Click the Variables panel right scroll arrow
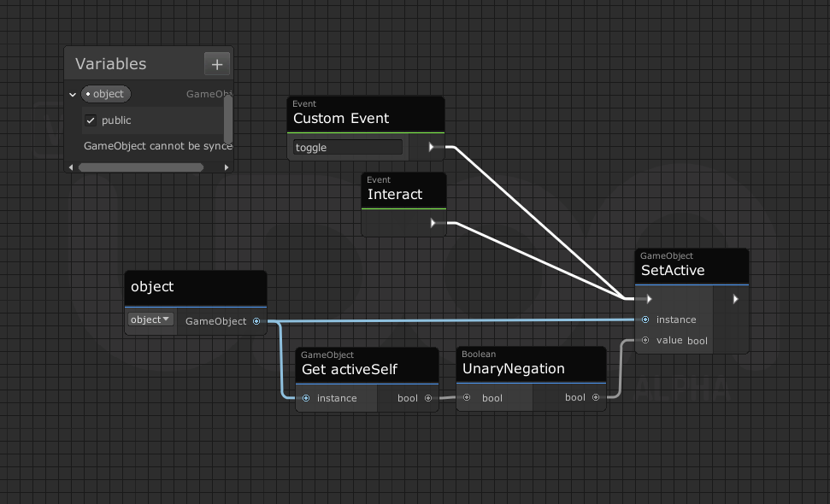Viewport: 830px width, 504px height. tap(227, 167)
